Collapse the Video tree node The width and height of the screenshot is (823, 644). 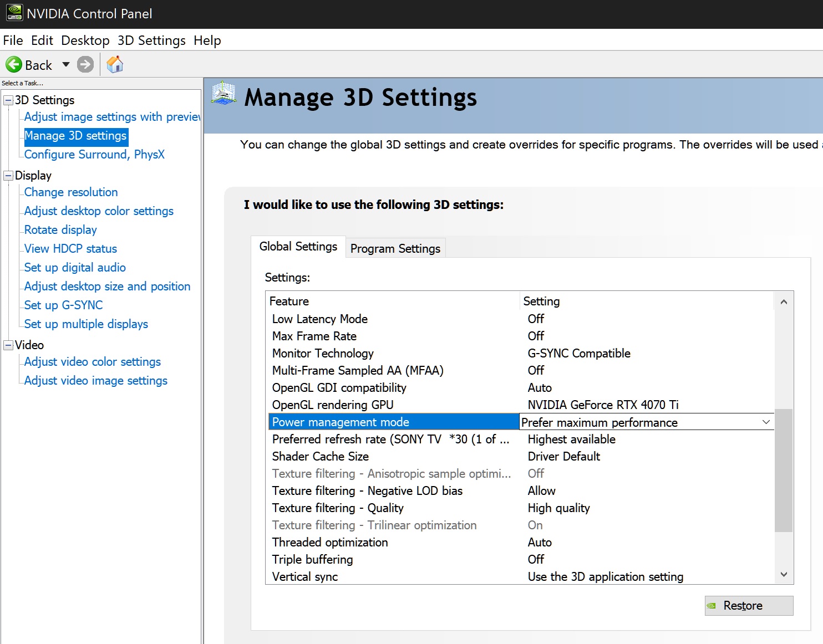(8, 345)
